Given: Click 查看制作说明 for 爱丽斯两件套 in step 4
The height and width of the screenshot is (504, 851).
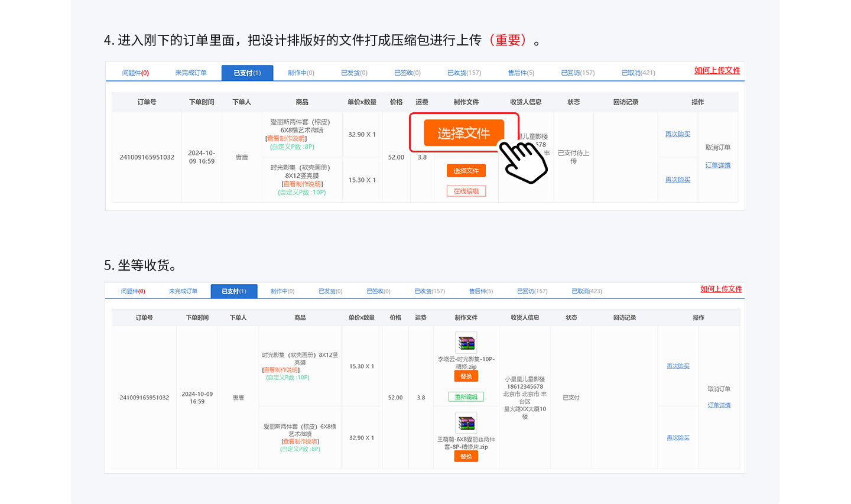Looking at the screenshot, I should pos(286,138).
